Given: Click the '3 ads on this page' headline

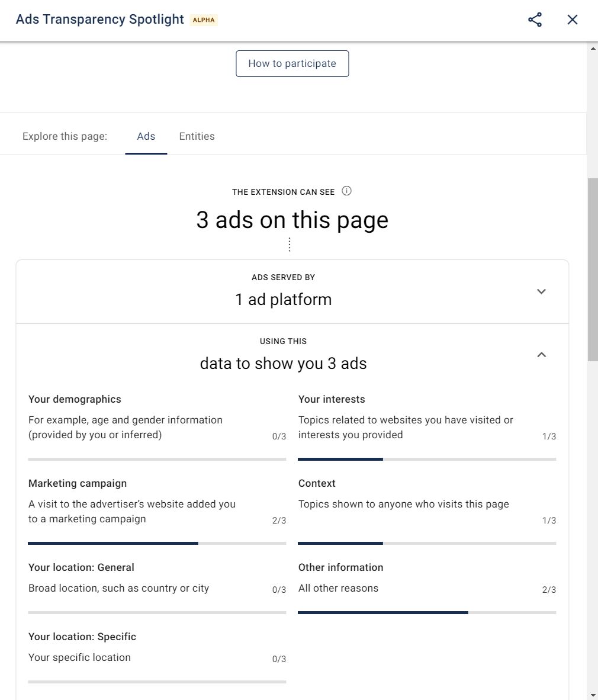Looking at the screenshot, I should coord(292,220).
